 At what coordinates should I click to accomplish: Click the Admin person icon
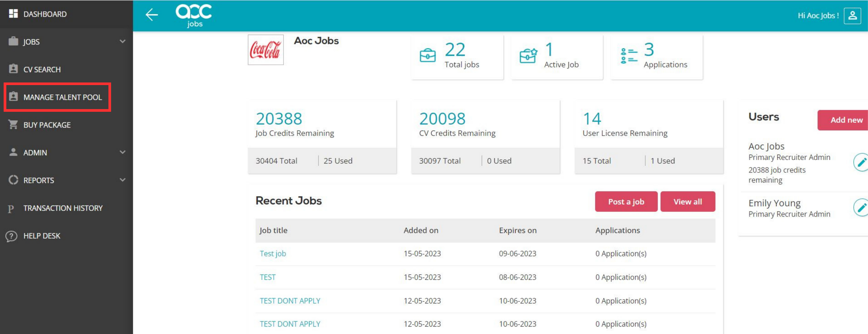13,152
